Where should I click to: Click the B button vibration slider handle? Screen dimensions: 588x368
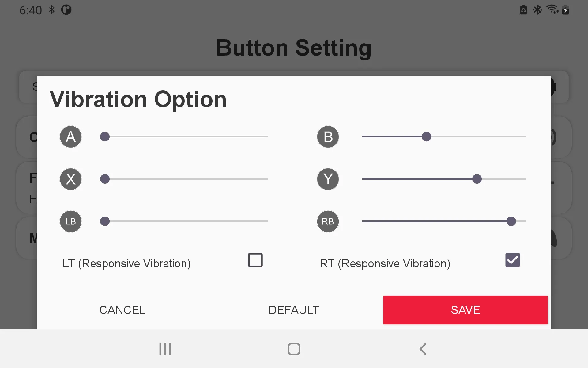[x=426, y=137]
